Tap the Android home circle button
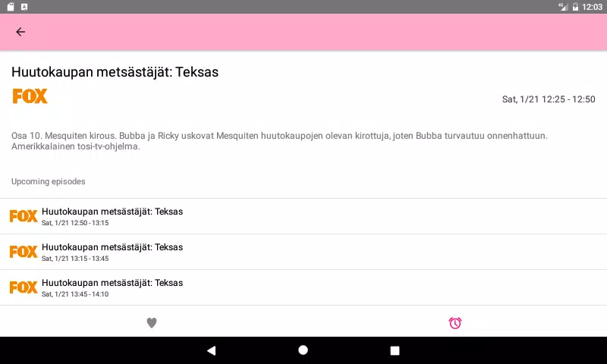This screenshot has width=607, height=364. 303,350
